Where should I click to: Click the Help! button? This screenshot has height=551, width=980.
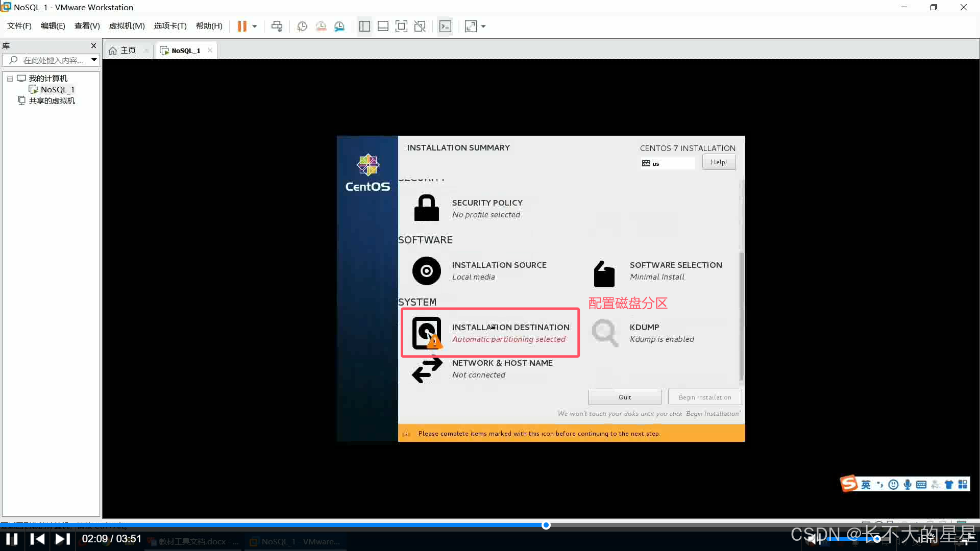tap(719, 162)
